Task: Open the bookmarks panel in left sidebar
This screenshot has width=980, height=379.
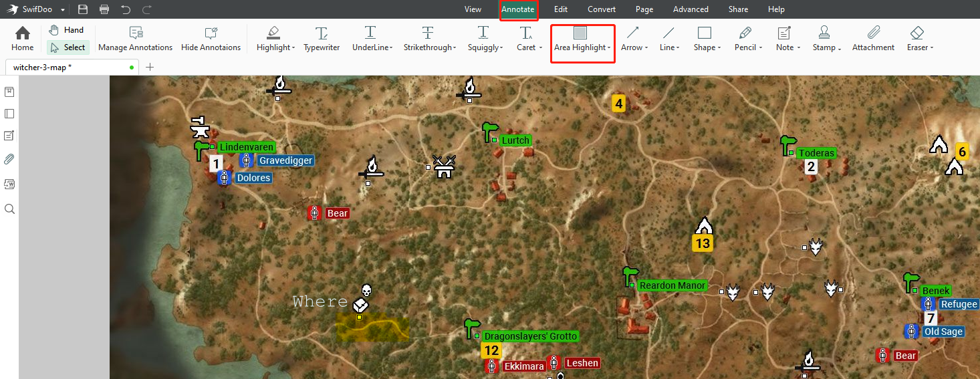Action: pyautogui.click(x=9, y=92)
